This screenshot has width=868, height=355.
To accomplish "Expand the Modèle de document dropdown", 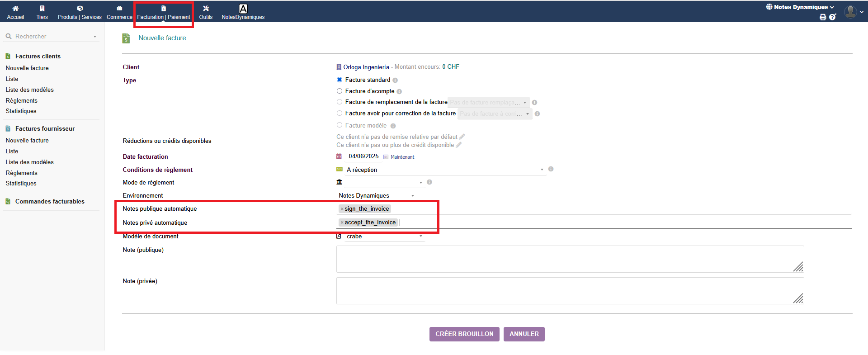I will (x=384, y=237).
